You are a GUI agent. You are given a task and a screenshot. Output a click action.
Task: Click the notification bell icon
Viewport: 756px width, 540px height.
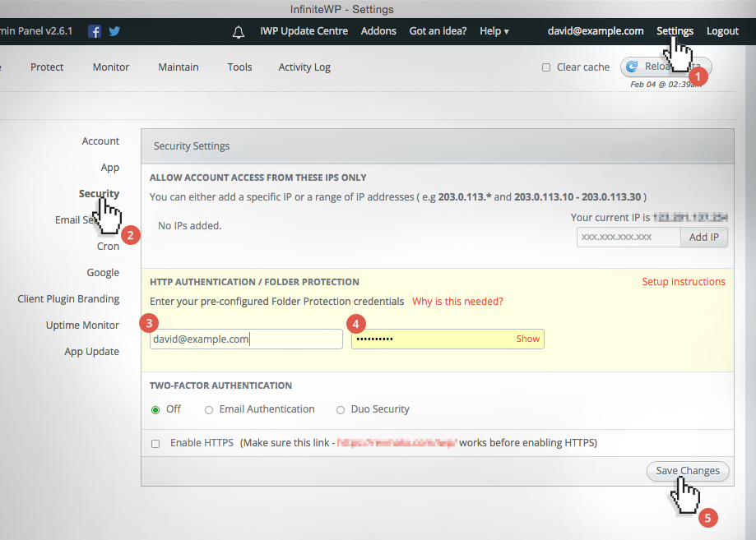click(238, 31)
